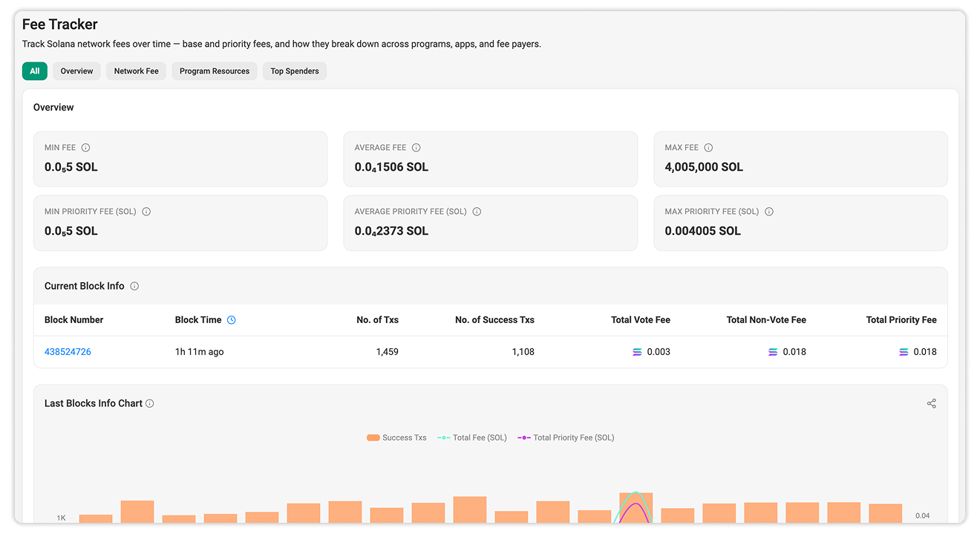Click info icon next to AVERAGE PRIORITY FEE (SOL)
Screen dimensions: 980x534
click(477, 212)
